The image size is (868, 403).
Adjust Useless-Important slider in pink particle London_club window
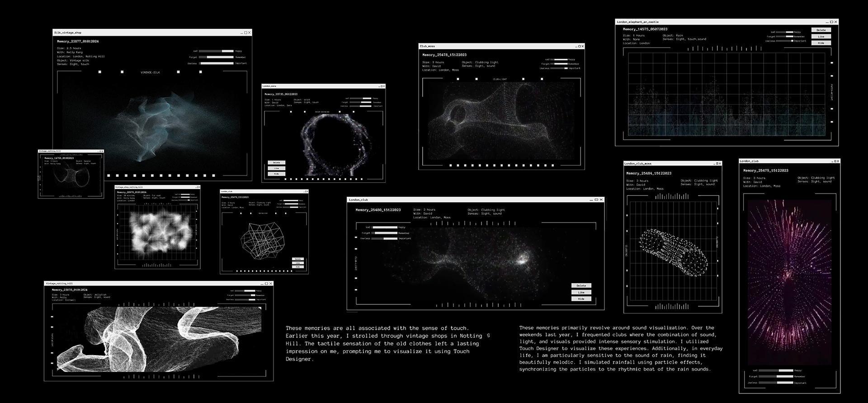point(776,383)
